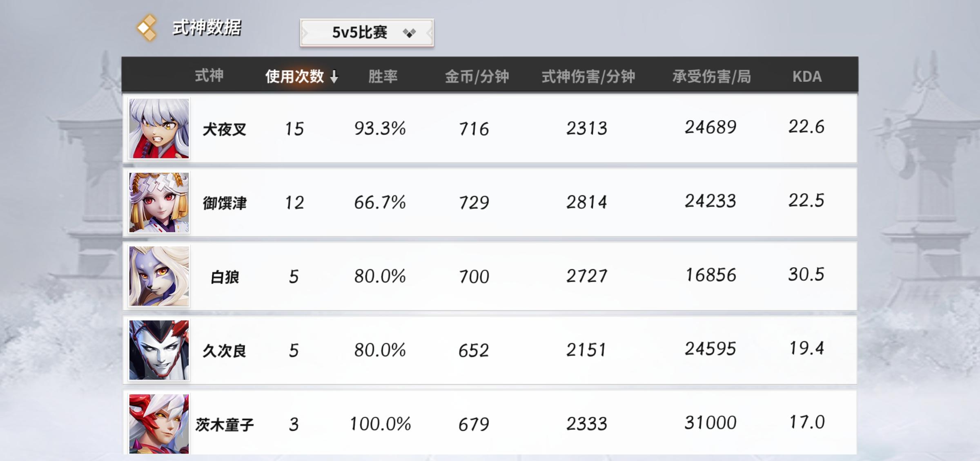Click KDA value 22.5
This screenshot has height=461, width=980.
point(806,200)
